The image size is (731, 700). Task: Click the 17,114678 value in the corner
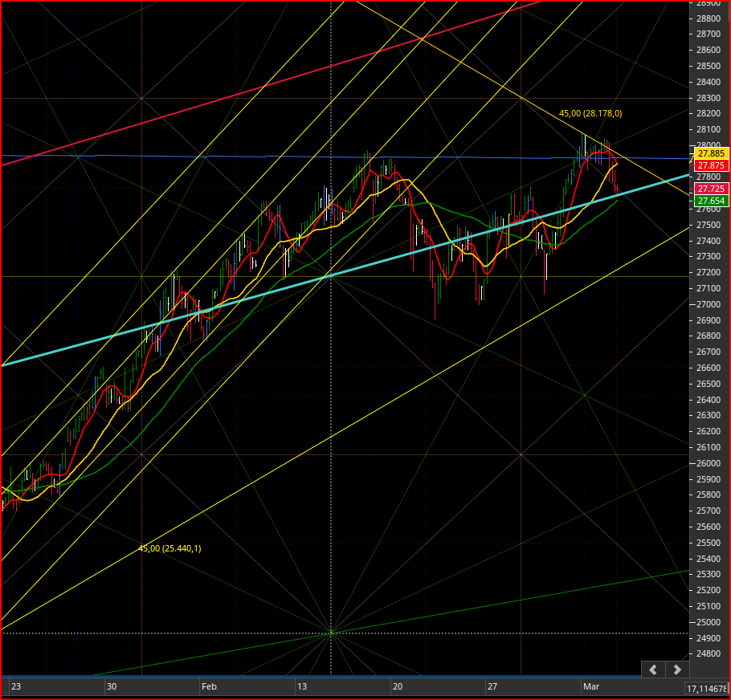[x=707, y=688]
